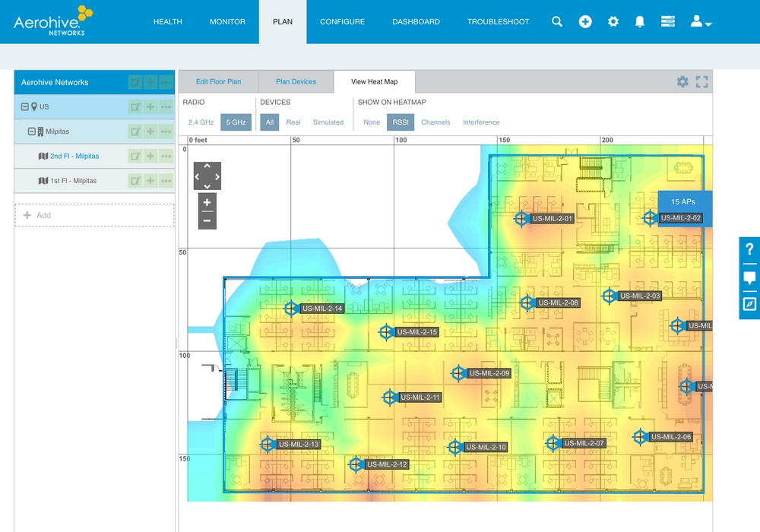Screen dimensions: 760x532
Task: Click the Aerohive Networks logo
Action: pos(53,21)
